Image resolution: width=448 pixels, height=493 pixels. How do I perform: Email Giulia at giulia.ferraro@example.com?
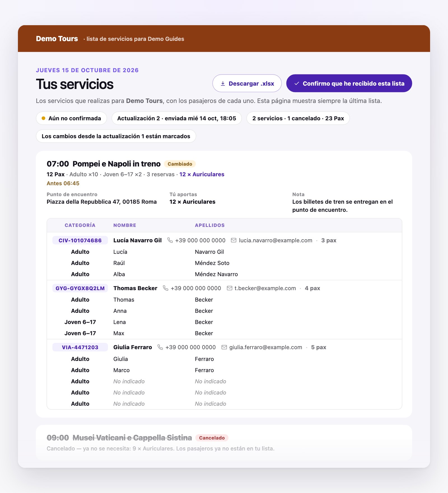click(x=266, y=347)
